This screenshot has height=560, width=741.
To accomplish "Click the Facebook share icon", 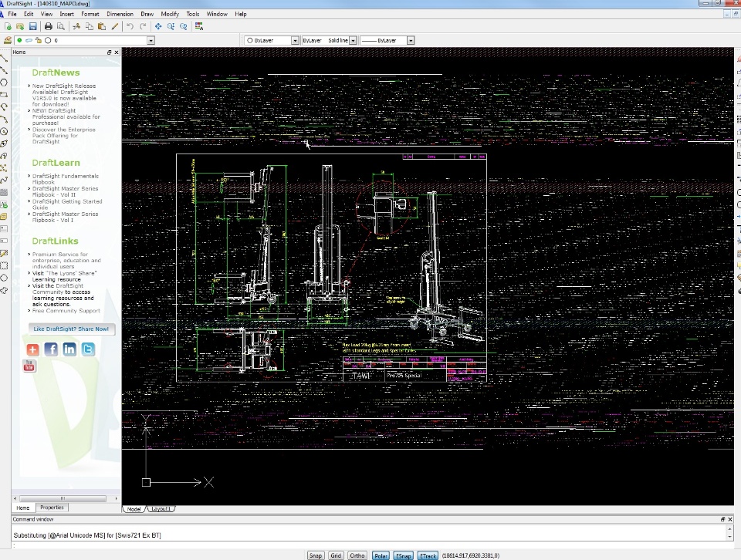I will click(x=51, y=349).
